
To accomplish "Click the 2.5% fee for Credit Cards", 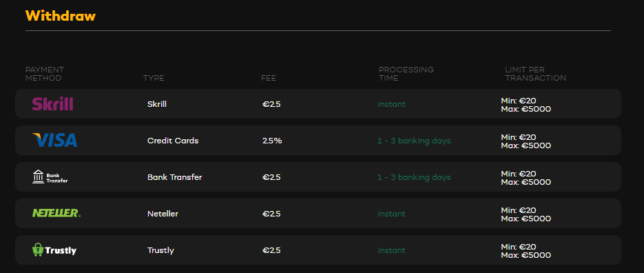I will [x=272, y=141].
